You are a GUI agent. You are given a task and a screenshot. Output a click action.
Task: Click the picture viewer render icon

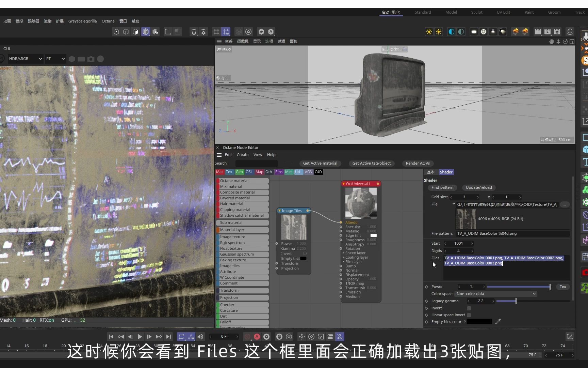(548, 32)
